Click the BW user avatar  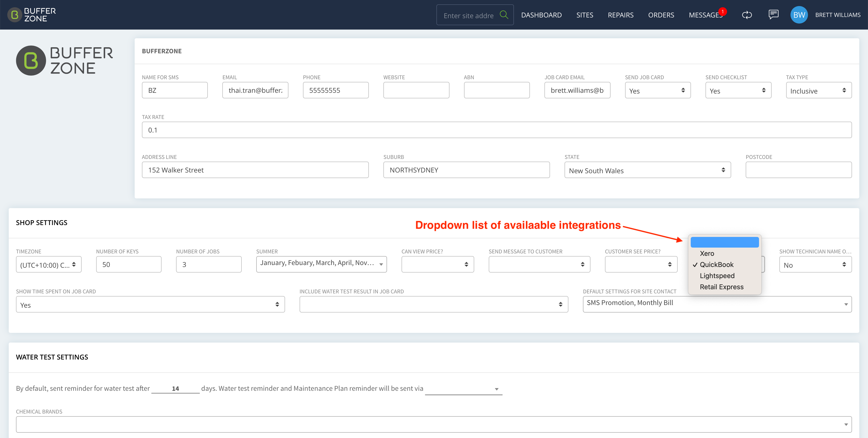799,15
